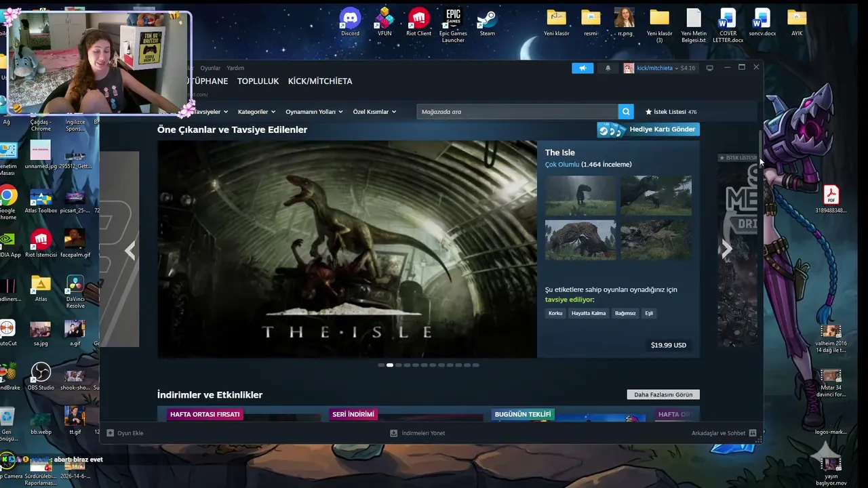Click the $19.99 USD price
The height and width of the screenshot is (488, 868).
[669, 345]
